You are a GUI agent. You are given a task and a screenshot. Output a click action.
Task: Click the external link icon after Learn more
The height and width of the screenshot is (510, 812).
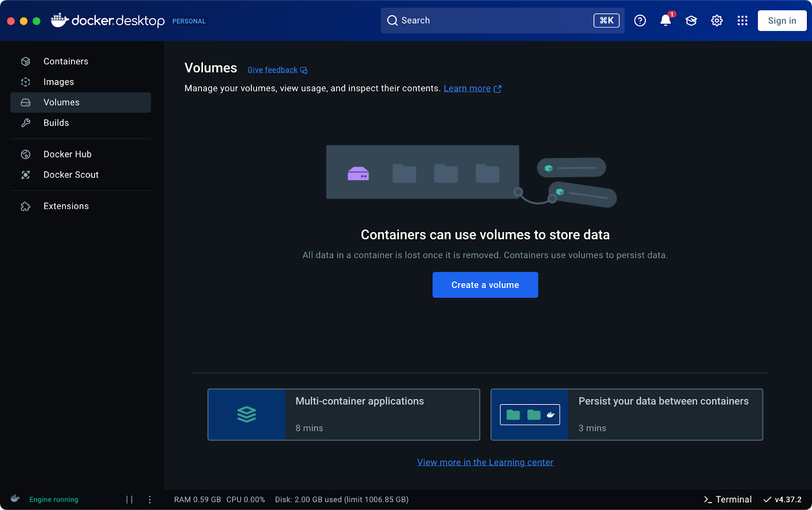(x=498, y=89)
